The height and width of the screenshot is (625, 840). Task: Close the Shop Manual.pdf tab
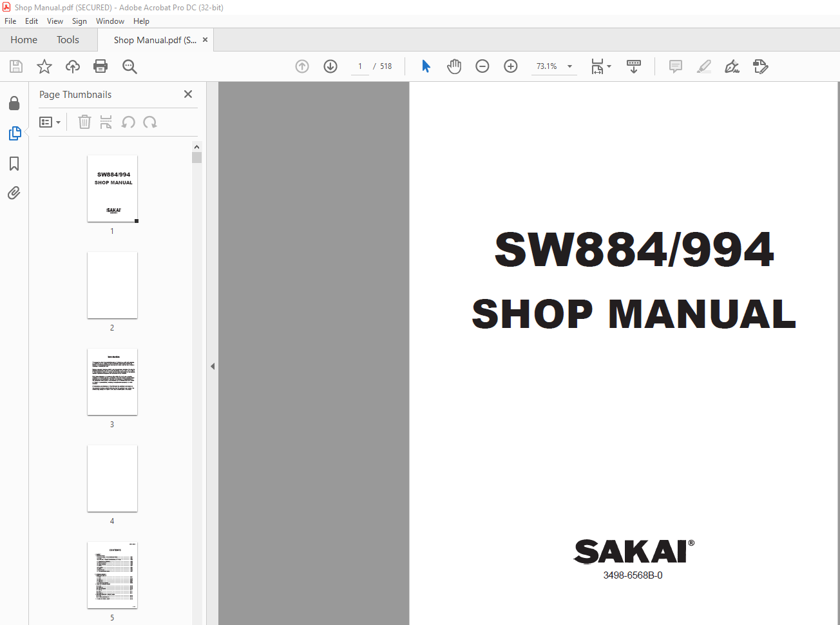click(x=205, y=40)
